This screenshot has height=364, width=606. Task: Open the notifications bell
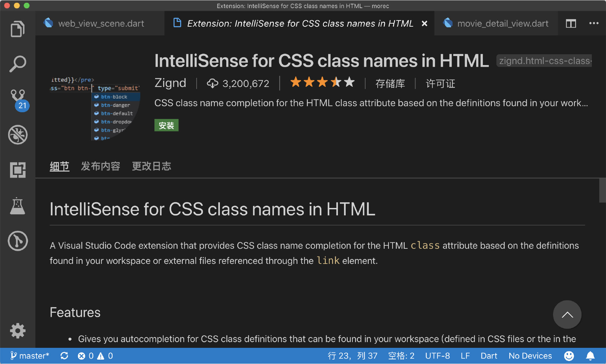click(590, 356)
